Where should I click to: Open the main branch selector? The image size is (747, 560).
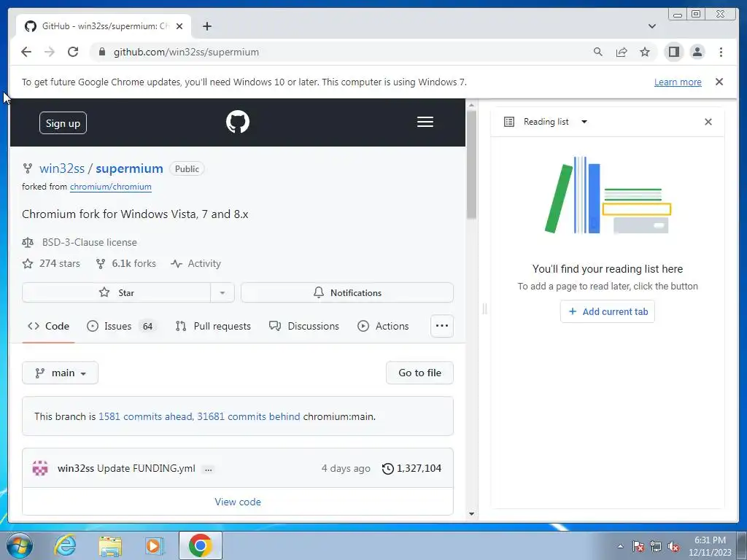click(x=60, y=373)
